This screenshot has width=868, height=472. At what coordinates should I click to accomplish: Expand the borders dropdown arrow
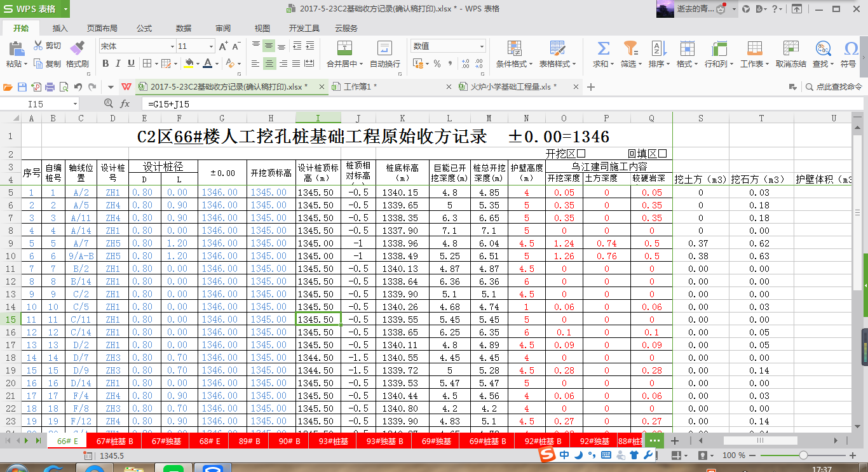156,64
